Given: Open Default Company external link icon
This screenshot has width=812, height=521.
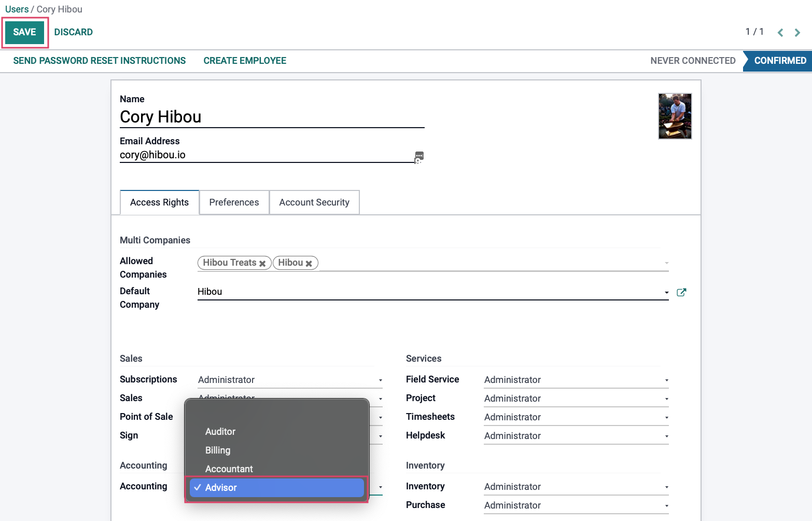Looking at the screenshot, I should [x=681, y=292].
